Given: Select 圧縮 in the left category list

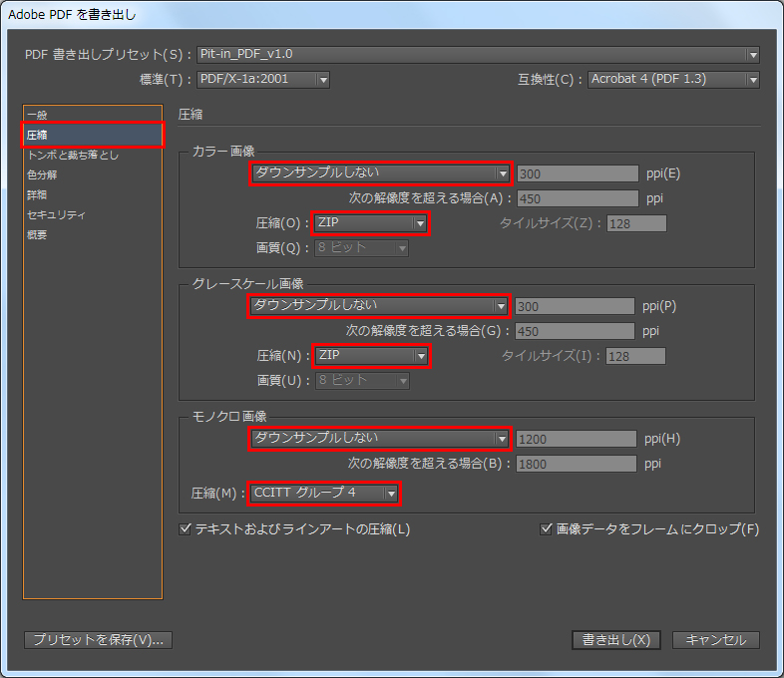Looking at the screenshot, I should tap(37, 135).
